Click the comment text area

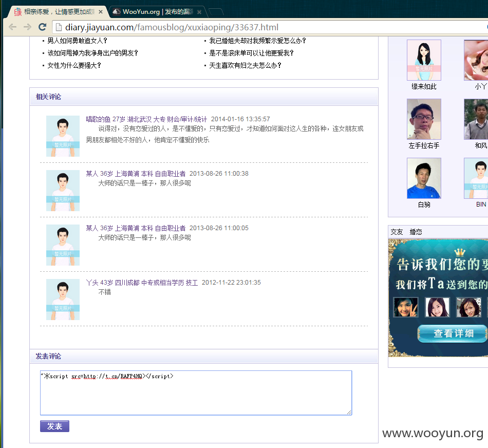pyautogui.click(x=196, y=393)
